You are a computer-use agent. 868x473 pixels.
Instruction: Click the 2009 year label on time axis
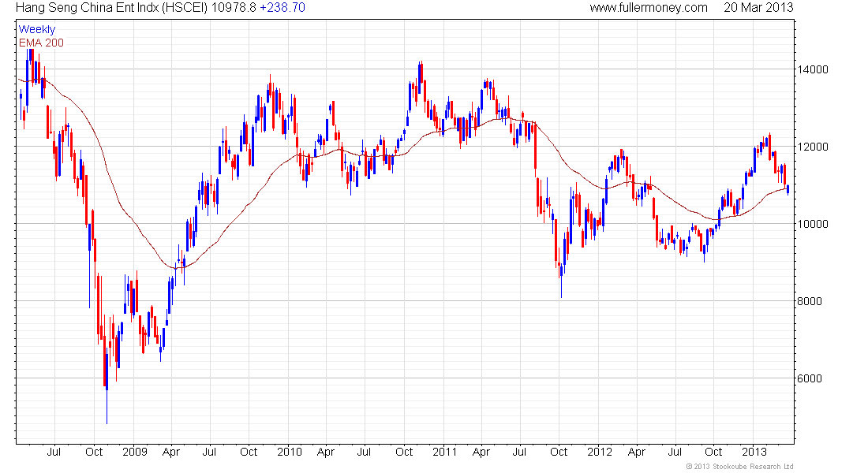click(x=134, y=452)
